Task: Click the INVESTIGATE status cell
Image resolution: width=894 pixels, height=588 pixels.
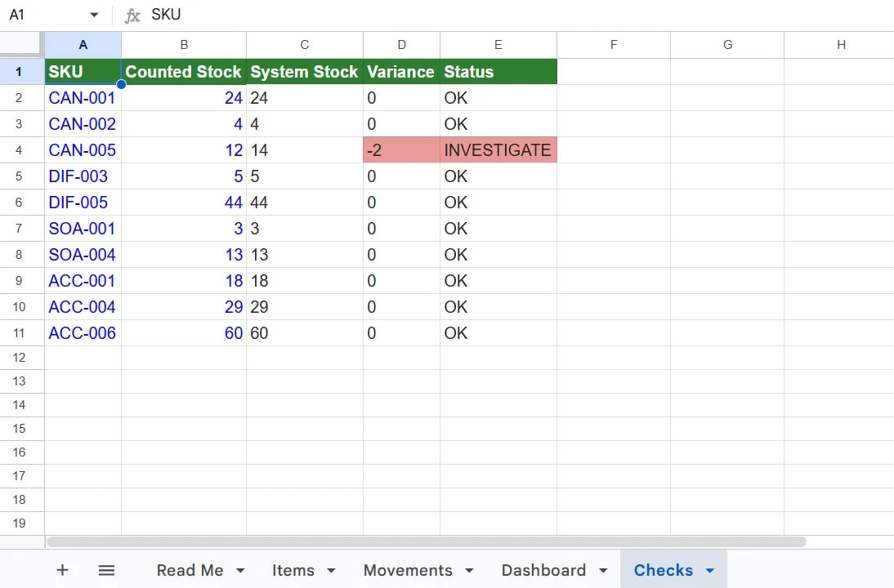Action: click(498, 149)
